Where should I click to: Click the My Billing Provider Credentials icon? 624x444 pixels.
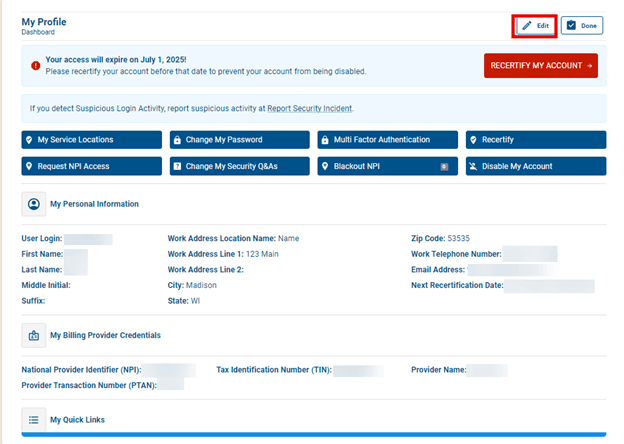(34, 335)
